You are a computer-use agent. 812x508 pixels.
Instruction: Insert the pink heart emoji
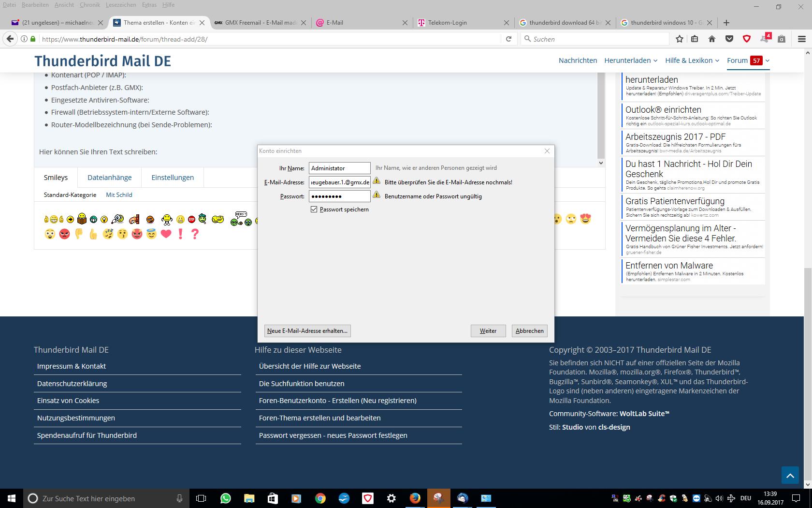click(166, 234)
